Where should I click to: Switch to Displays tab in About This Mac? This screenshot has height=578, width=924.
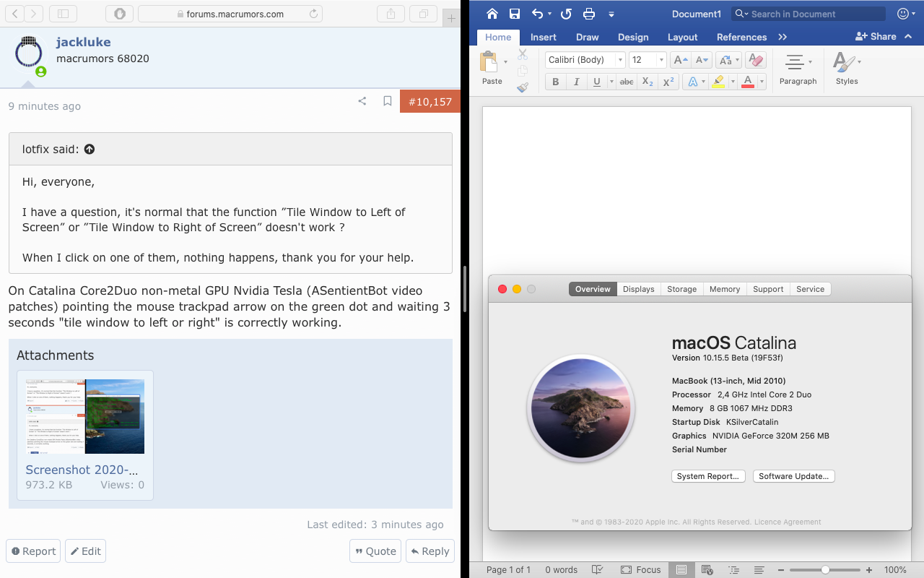point(639,289)
